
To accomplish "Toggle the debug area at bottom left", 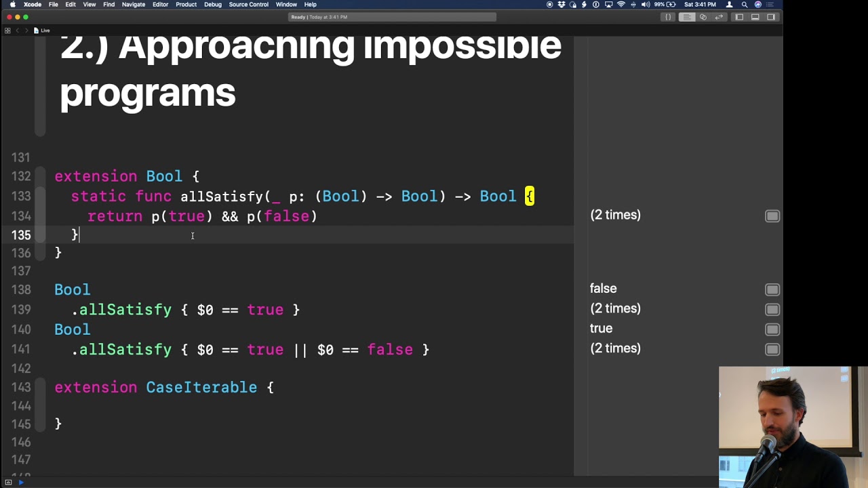I will click(8, 483).
